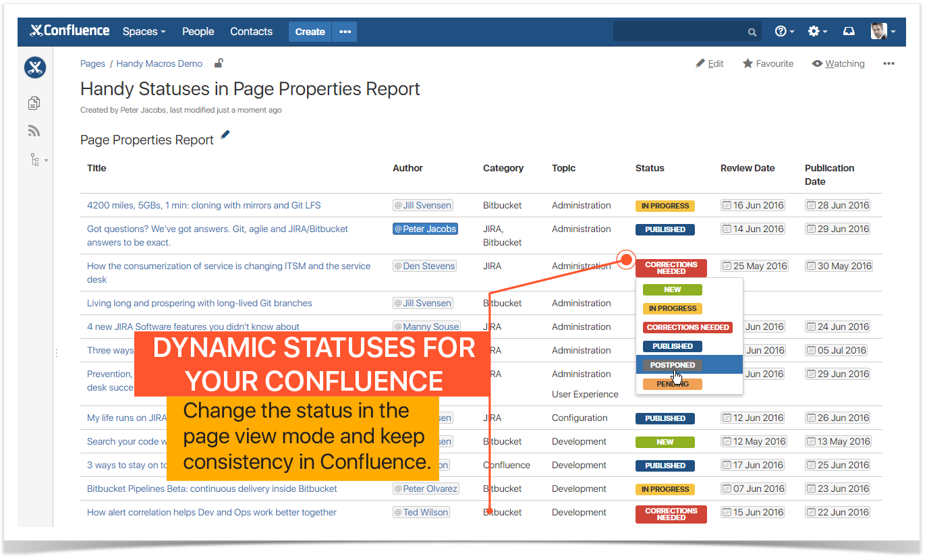
Task: Click the sidebar collapse handle
Action: pyautogui.click(x=56, y=352)
